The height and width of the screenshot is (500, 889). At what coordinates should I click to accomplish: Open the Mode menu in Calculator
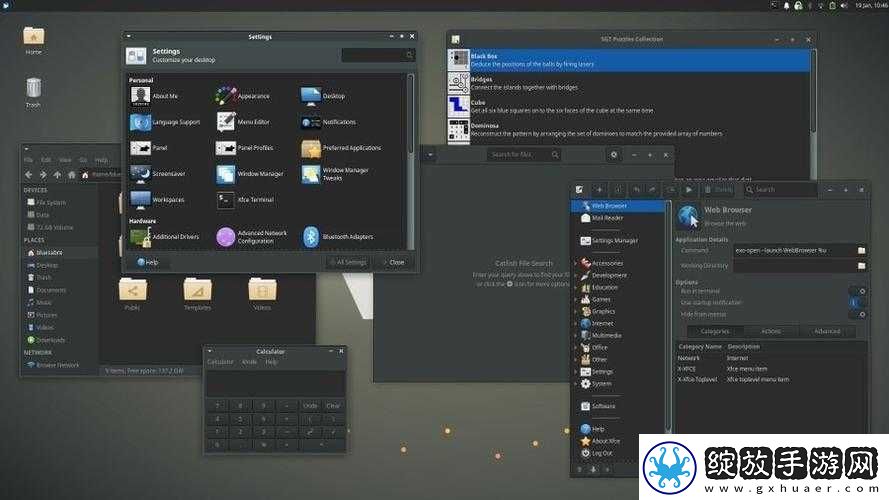click(249, 362)
